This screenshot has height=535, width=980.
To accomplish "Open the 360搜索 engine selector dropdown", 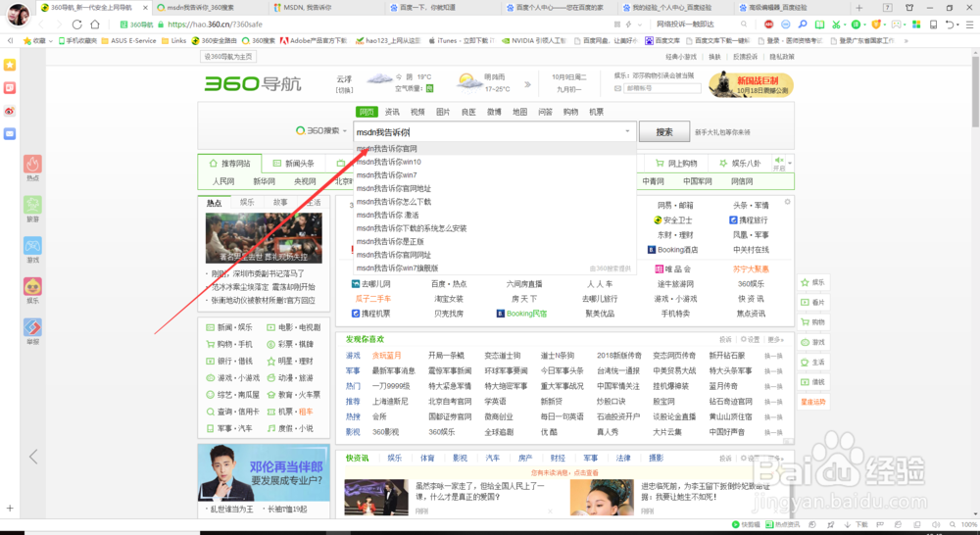I will tap(321, 130).
